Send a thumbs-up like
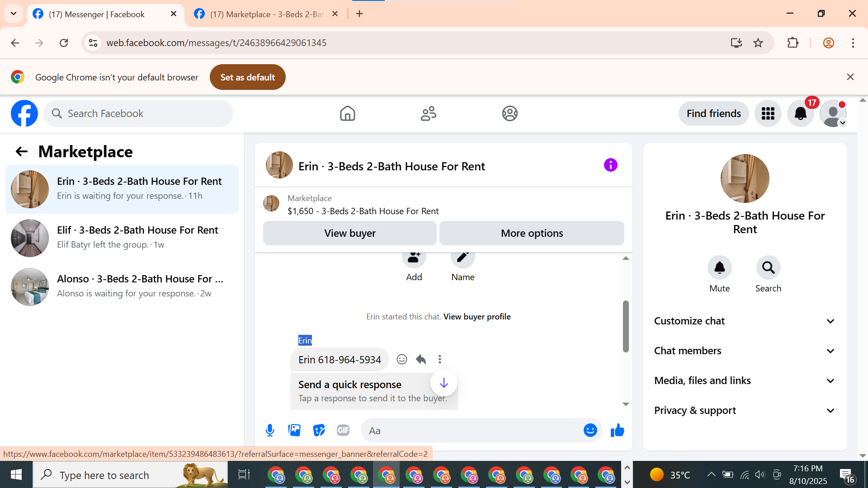 point(617,430)
